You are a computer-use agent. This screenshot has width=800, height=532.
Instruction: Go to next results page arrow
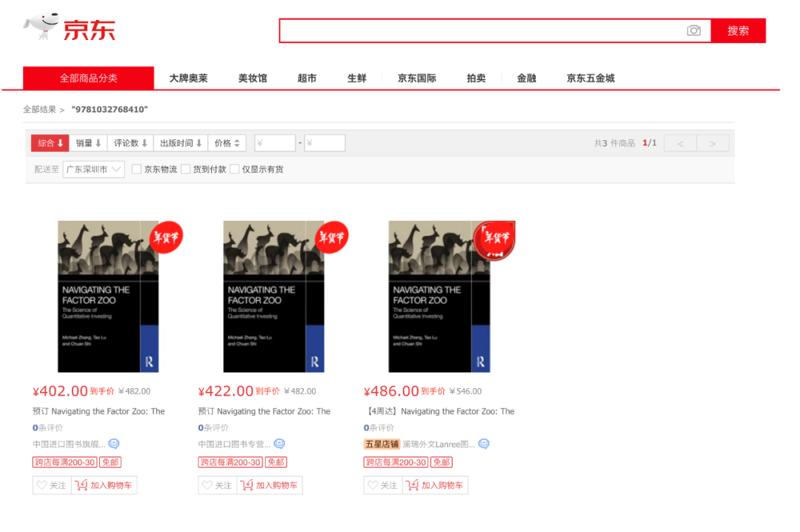point(713,144)
